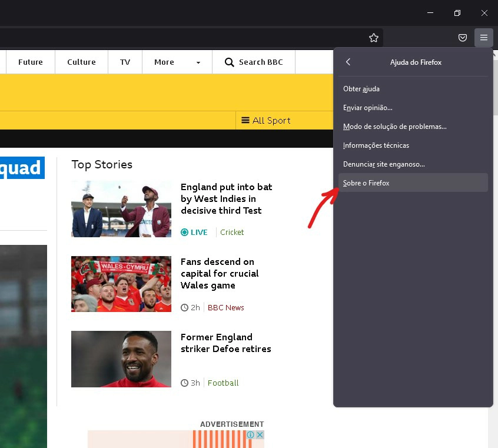Click the Search BBC field
The width and height of the screenshot is (498, 448).
tap(254, 62)
